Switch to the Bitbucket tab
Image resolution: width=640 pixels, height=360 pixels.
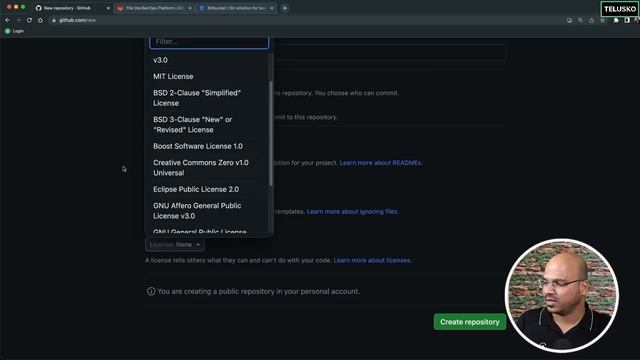coord(236,8)
